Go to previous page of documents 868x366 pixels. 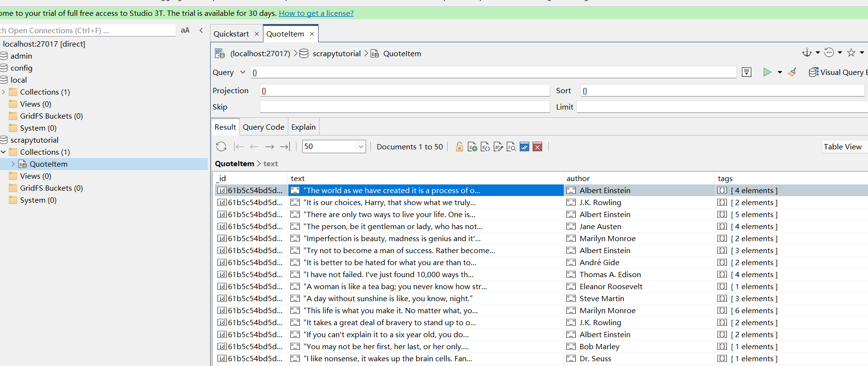click(254, 146)
